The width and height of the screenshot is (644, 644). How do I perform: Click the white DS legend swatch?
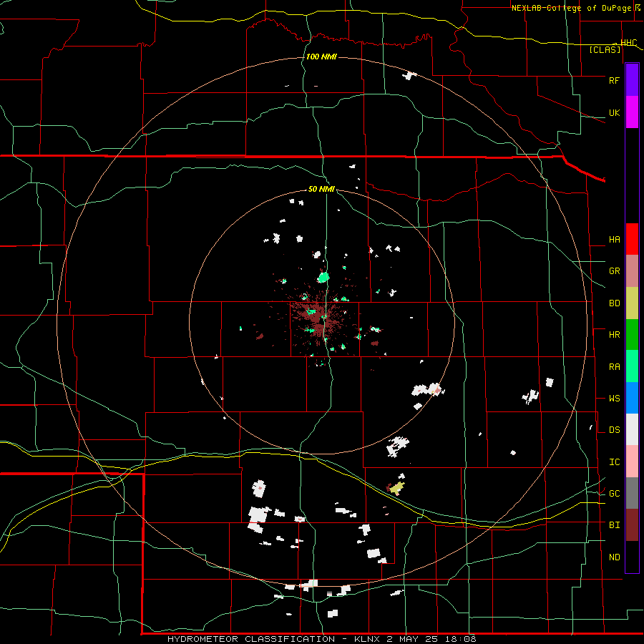632,429
